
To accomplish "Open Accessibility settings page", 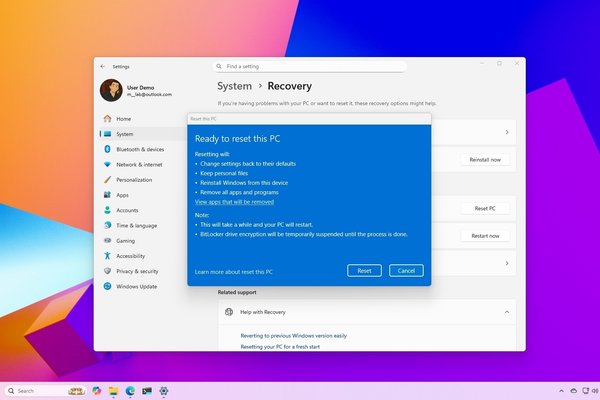I will tap(143, 256).
